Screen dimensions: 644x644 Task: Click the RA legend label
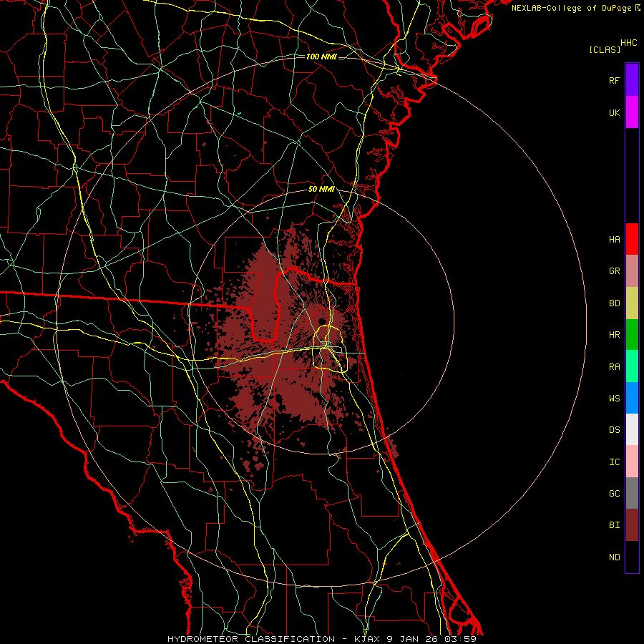614,367
